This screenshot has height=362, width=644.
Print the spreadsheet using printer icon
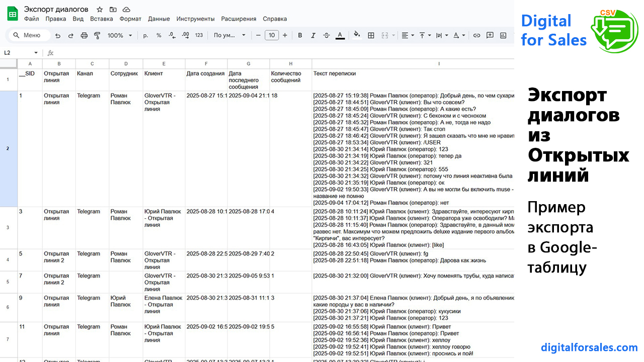point(84,36)
